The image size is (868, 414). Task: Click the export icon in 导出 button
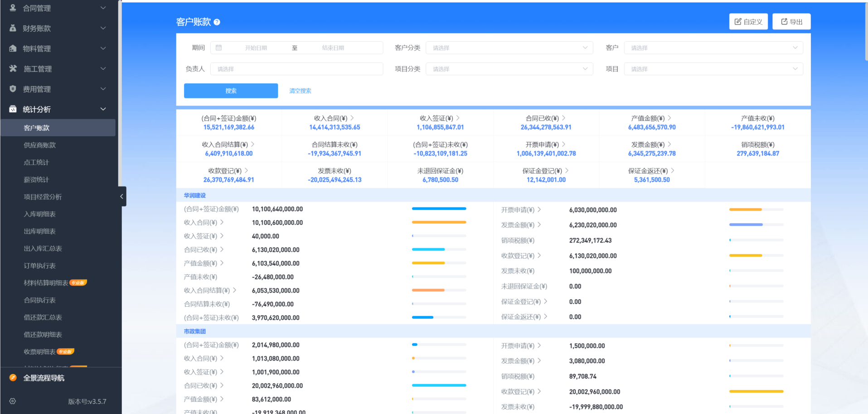tap(784, 21)
